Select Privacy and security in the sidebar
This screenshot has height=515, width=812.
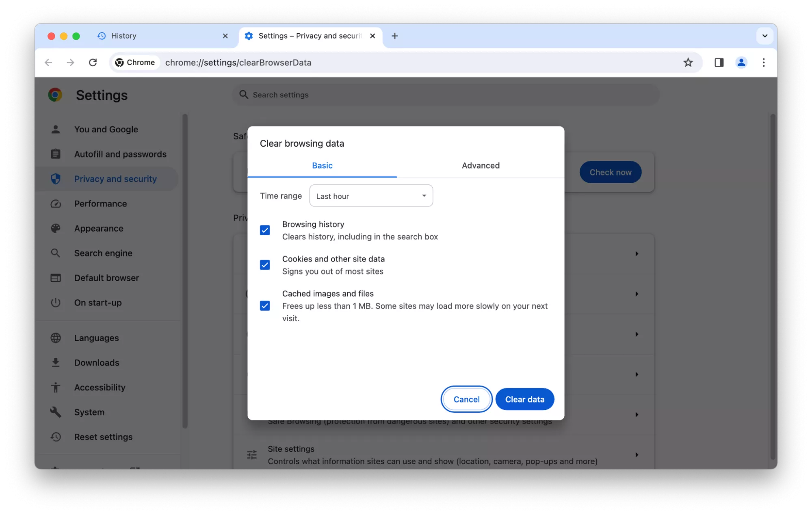[107, 179]
